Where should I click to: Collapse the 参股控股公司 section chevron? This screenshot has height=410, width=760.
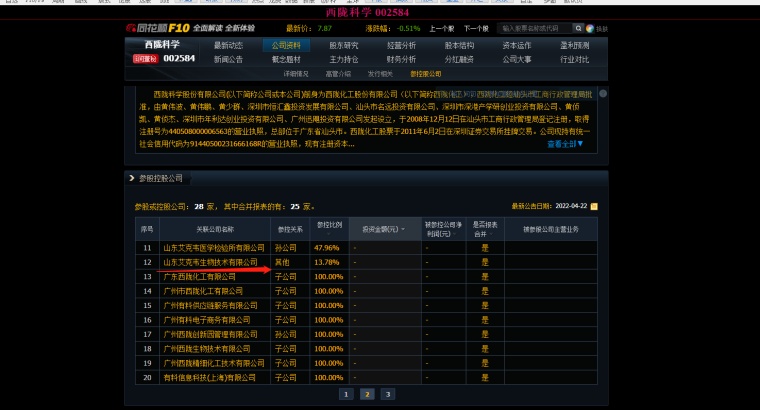pos(131,178)
